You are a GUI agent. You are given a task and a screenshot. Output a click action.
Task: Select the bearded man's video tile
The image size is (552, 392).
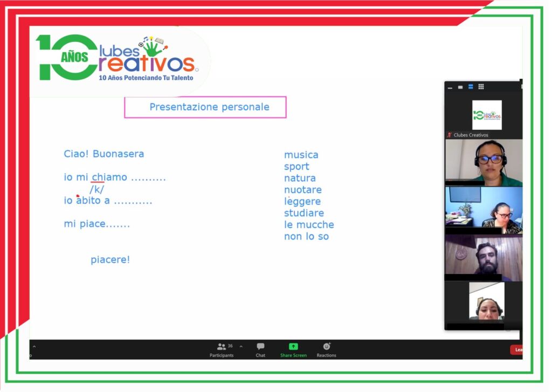point(484,258)
